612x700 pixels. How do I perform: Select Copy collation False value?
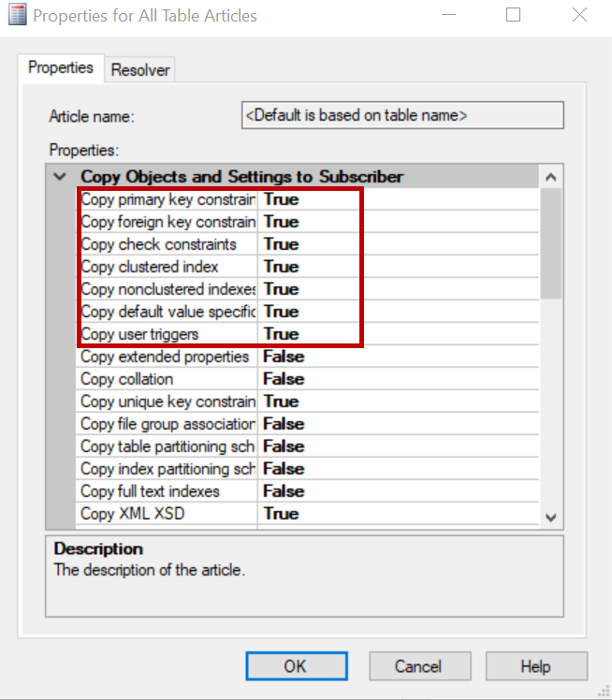point(284,379)
